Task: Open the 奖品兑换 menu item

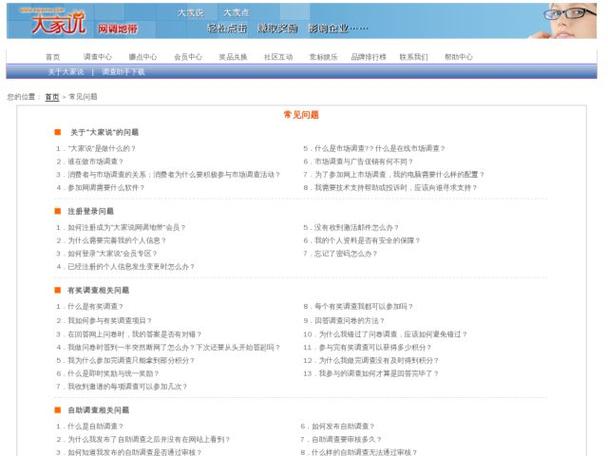Action: click(233, 57)
